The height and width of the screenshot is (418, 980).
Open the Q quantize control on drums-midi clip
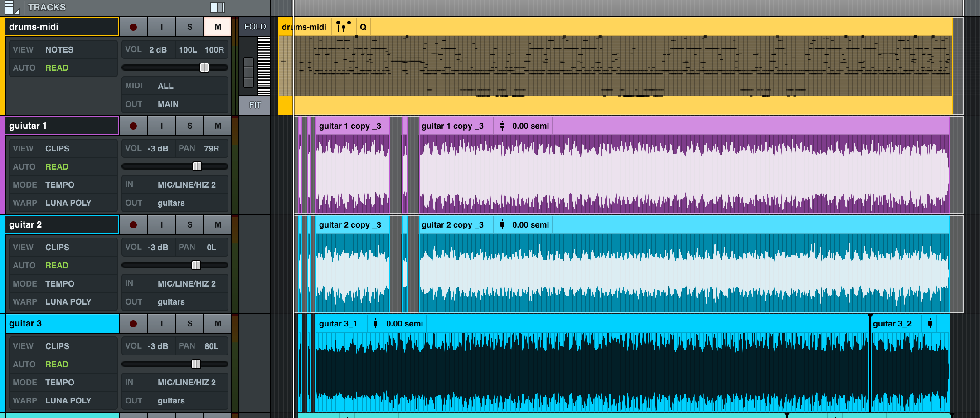(x=363, y=27)
